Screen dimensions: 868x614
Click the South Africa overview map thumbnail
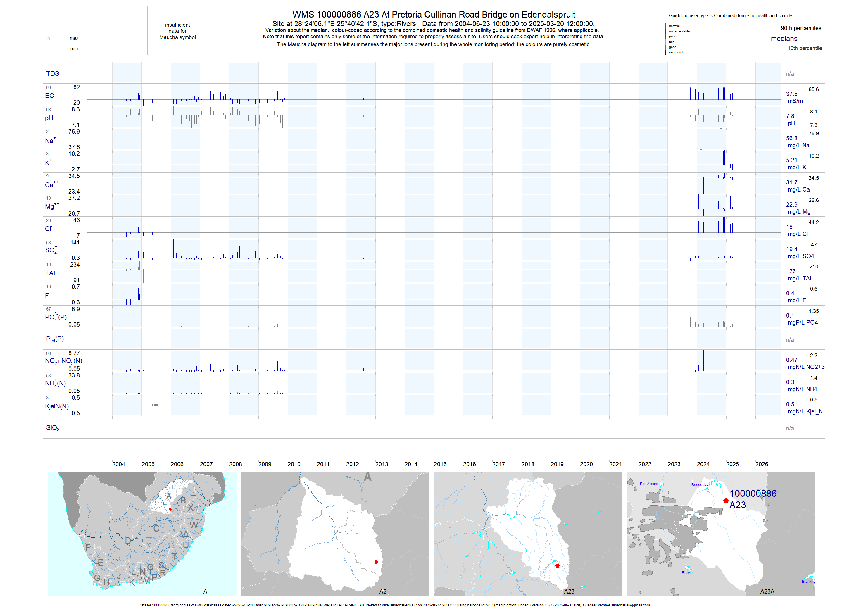pos(142,534)
